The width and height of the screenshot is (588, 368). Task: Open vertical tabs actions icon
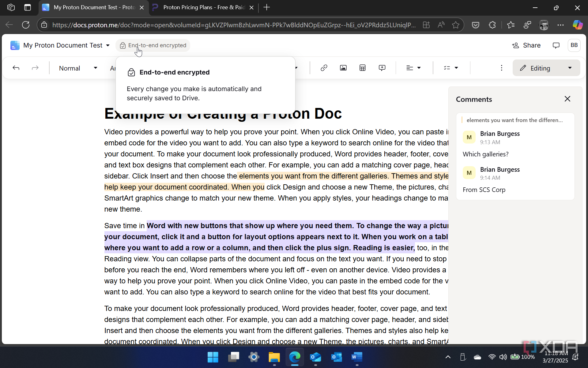[x=28, y=7]
